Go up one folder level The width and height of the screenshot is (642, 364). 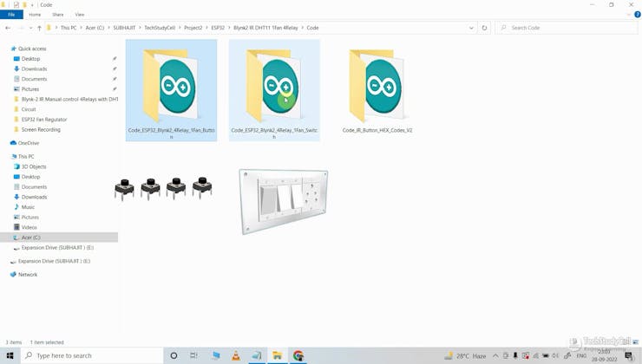(x=39, y=28)
